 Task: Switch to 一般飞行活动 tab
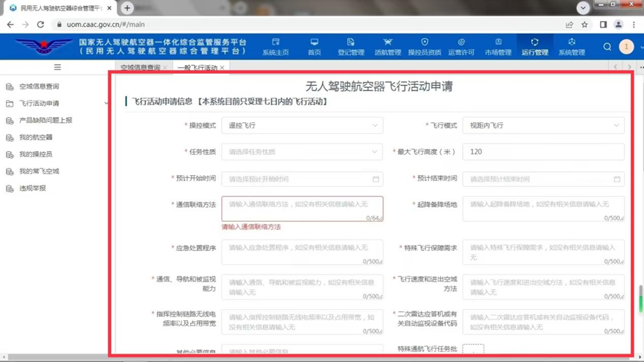[x=197, y=68]
